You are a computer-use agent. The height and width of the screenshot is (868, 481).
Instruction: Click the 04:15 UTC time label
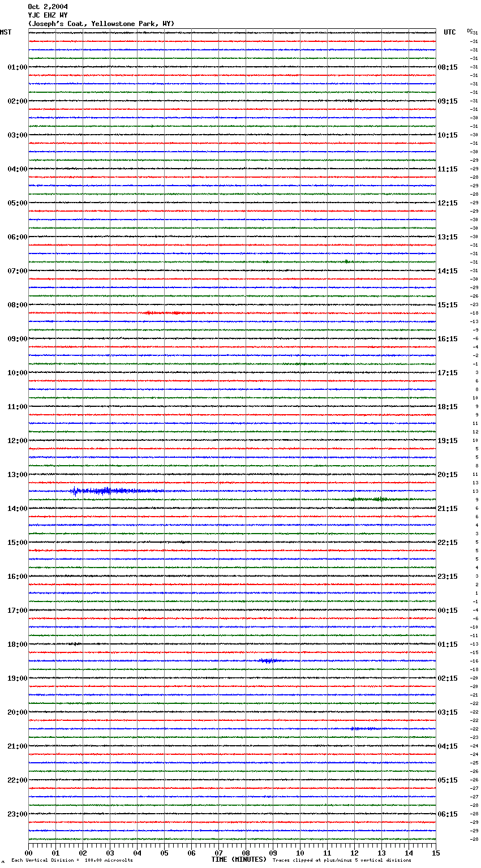[x=448, y=746]
